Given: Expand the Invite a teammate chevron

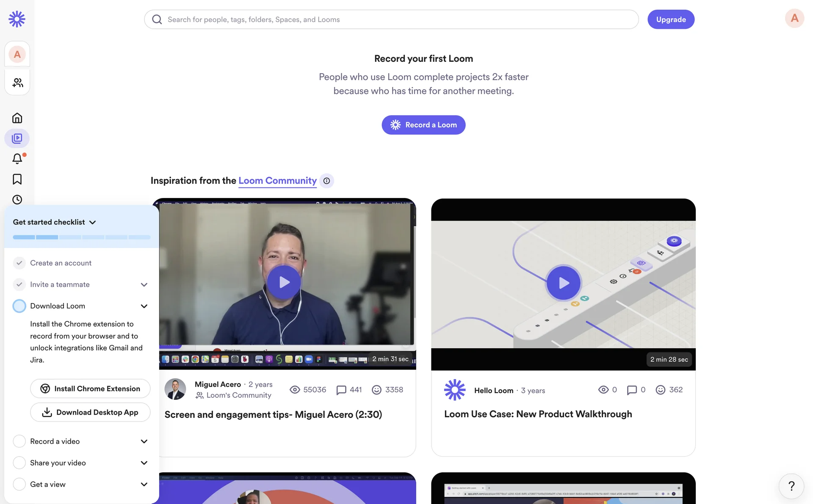Looking at the screenshot, I should tap(144, 285).
